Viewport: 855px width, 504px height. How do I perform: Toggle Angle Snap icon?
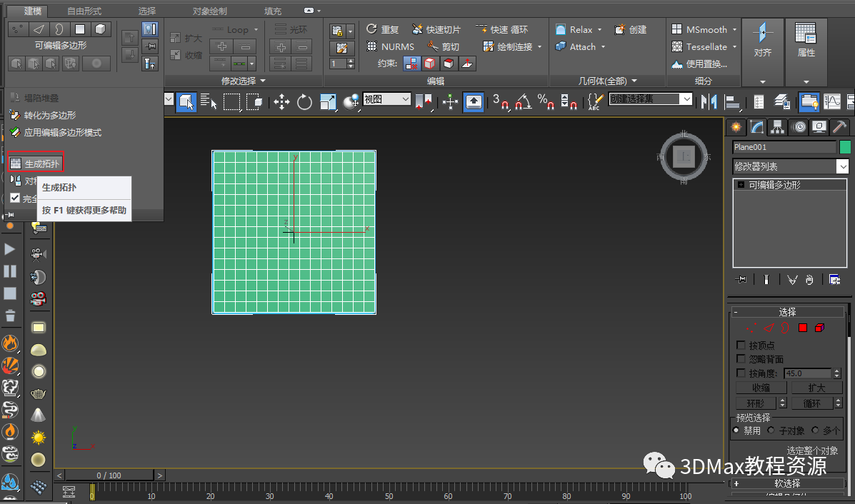click(x=523, y=102)
